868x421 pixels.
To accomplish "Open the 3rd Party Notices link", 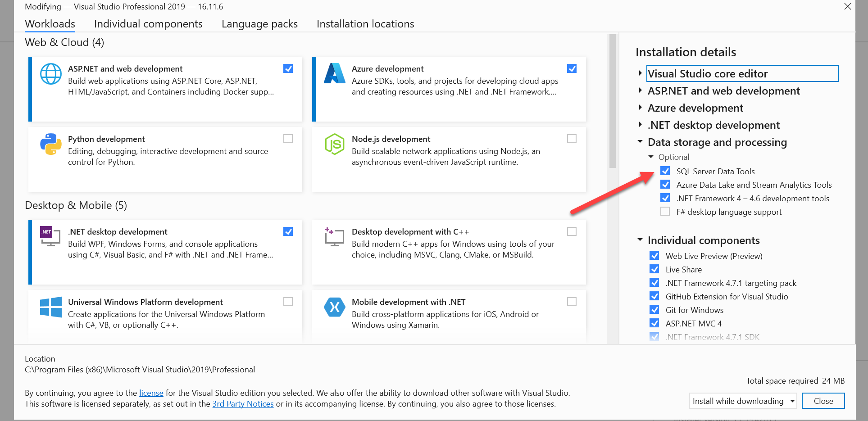I will pyautogui.click(x=243, y=404).
